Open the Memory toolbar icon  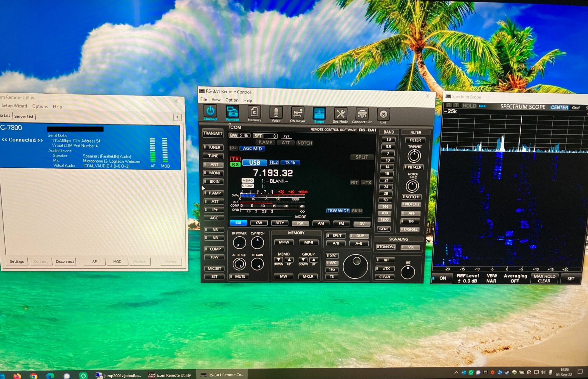click(254, 114)
